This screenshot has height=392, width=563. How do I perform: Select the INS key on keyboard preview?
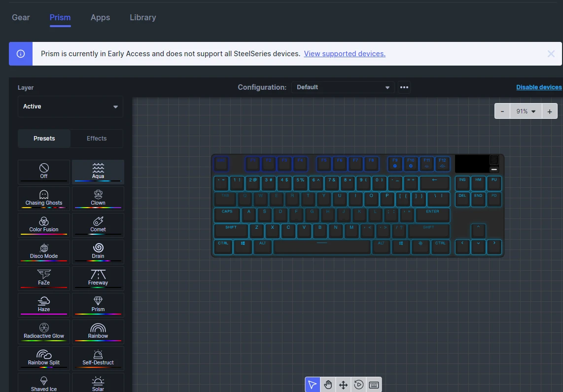[x=462, y=183]
